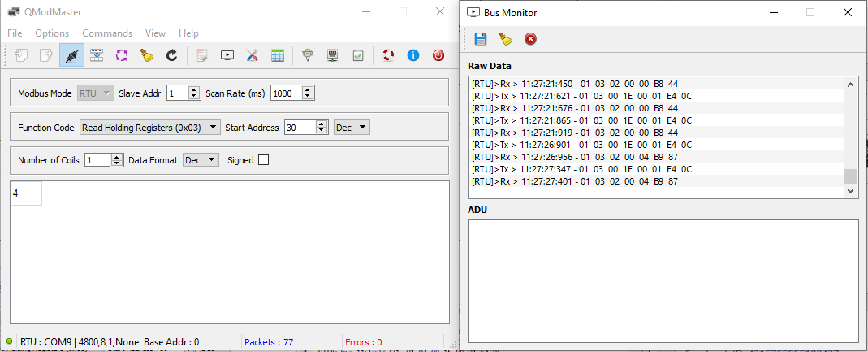Select the register cell showing 4
The height and width of the screenshot is (352, 868).
coord(26,193)
